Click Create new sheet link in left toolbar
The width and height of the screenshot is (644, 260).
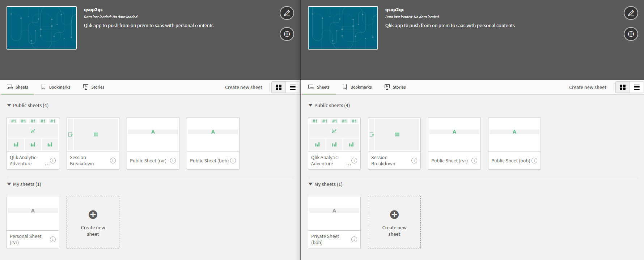(x=243, y=87)
